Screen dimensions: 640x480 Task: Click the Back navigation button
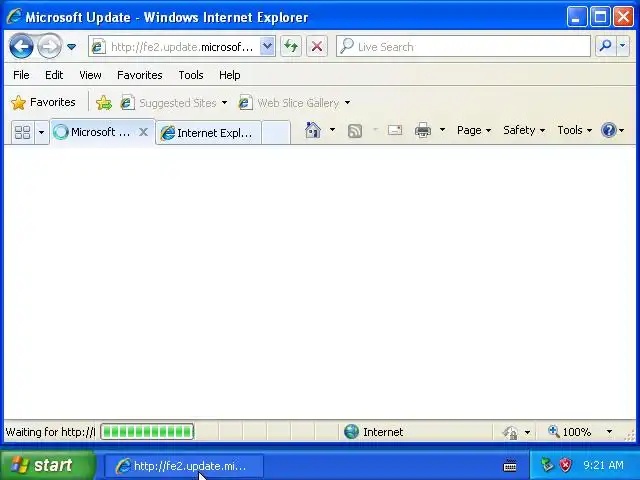tap(21, 46)
